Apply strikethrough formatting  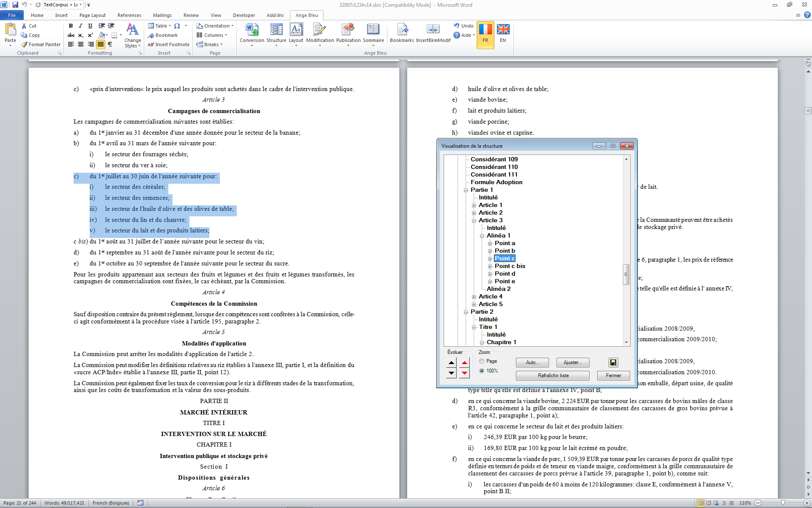(71, 35)
